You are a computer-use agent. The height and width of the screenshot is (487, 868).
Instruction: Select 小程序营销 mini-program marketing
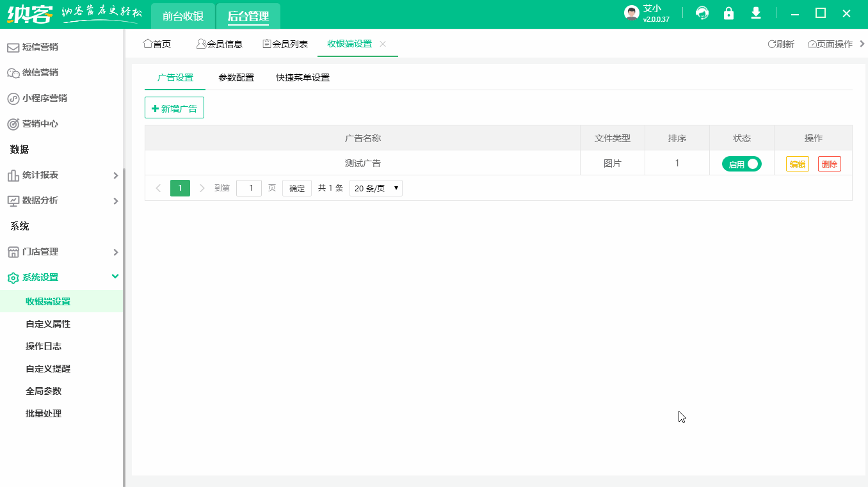45,98
